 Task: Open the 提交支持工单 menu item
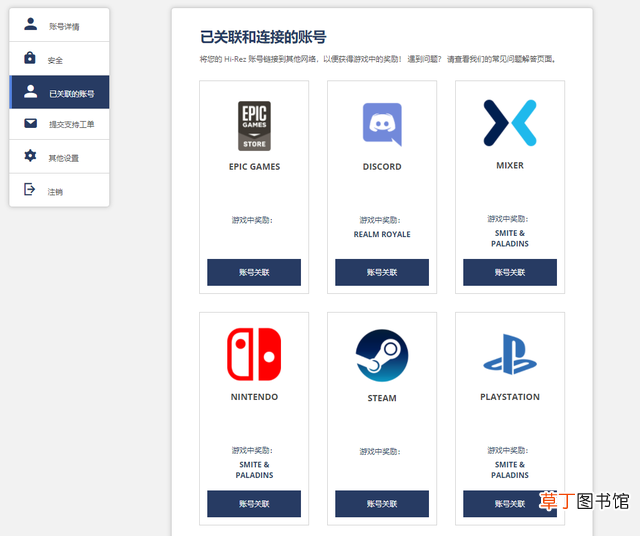coord(59,124)
